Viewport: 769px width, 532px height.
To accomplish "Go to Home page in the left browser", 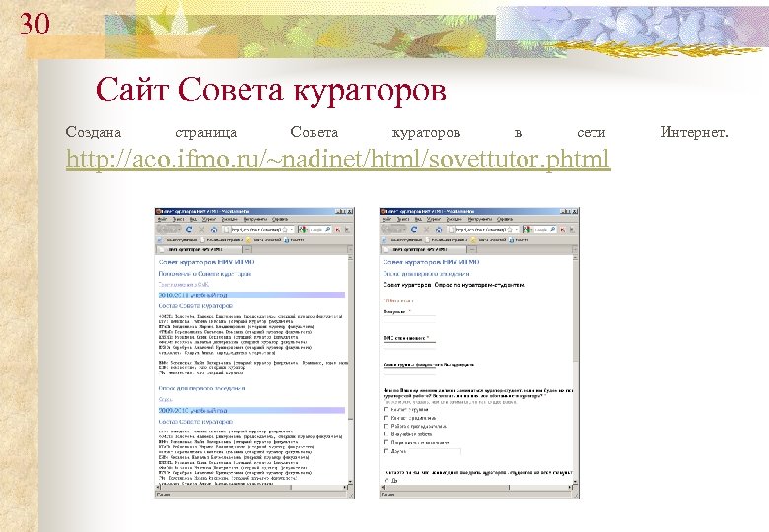I will [x=214, y=230].
